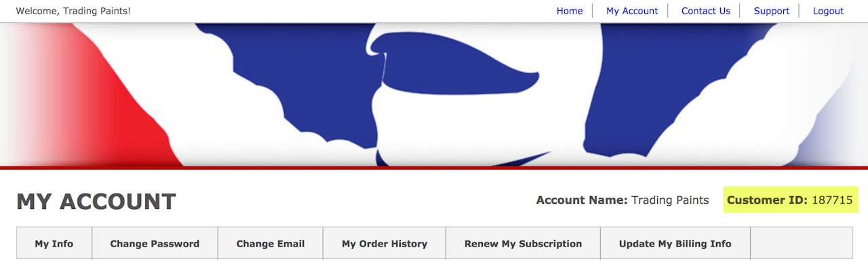Select the Update My Billing Info tab

pyautogui.click(x=675, y=243)
